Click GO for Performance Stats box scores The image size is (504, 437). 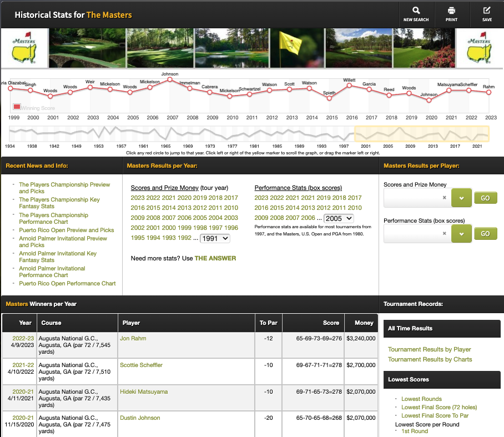(485, 234)
